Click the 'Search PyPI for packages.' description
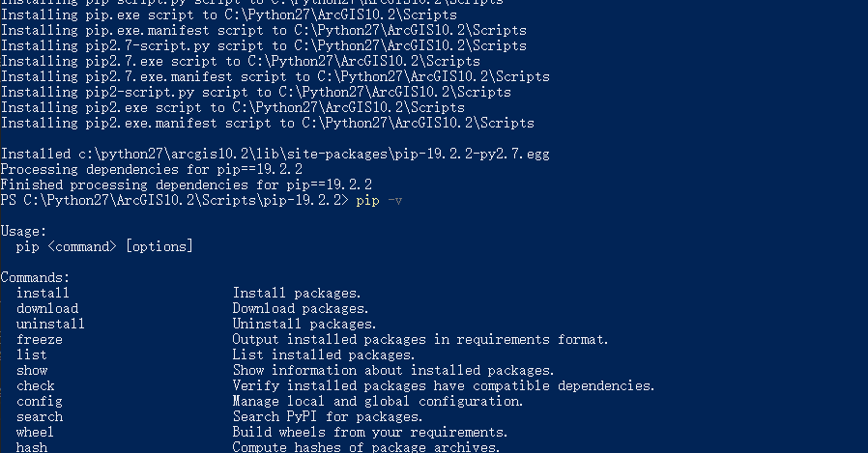The image size is (868, 453). coord(328,416)
